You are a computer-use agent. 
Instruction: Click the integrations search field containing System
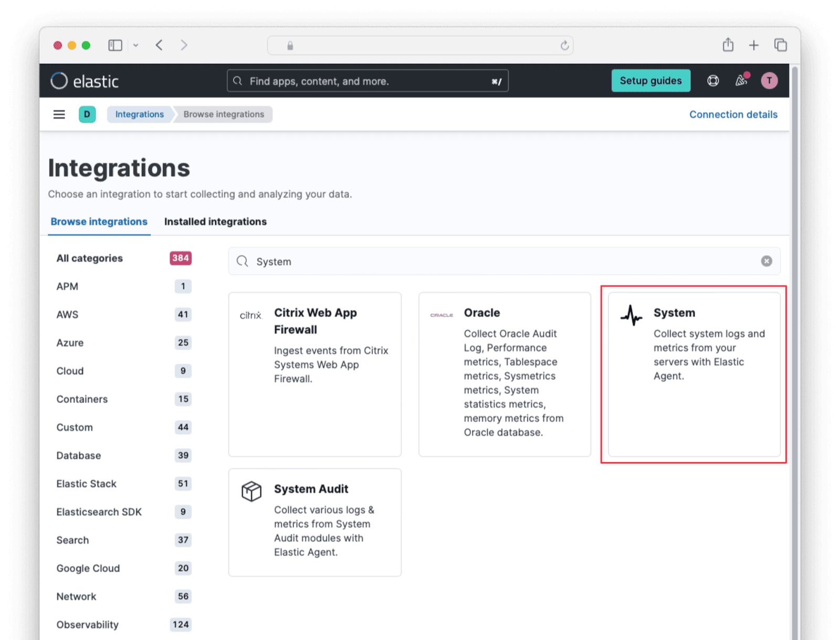point(504,261)
